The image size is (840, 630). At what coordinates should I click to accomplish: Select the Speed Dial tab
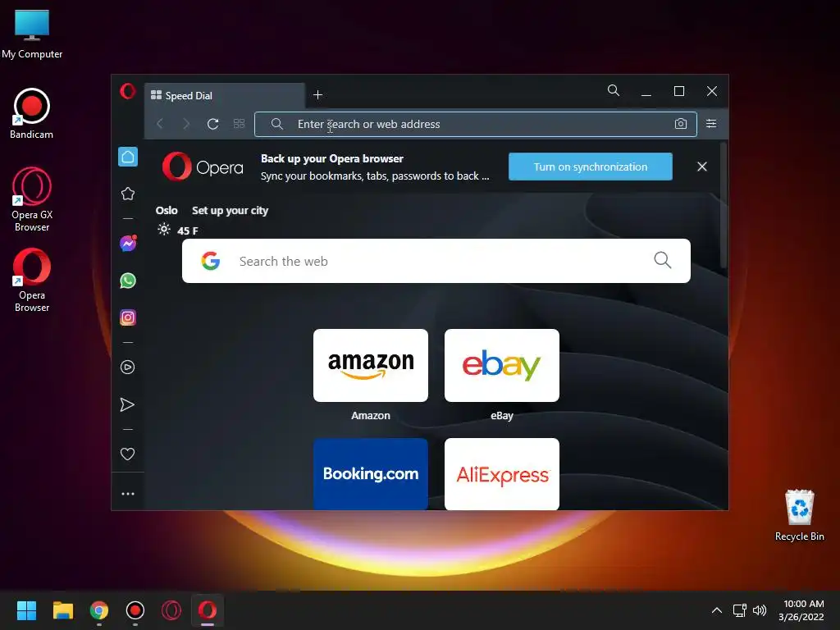(x=225, y=95)
